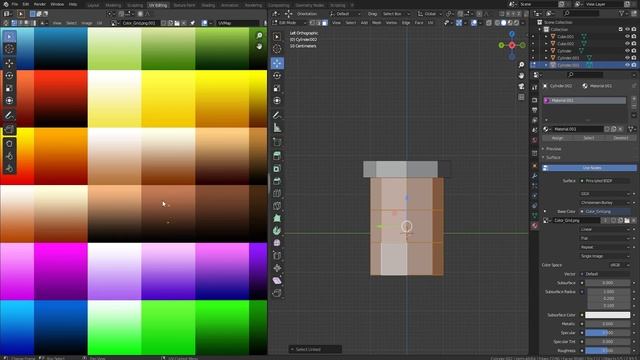Switch to the Layout workspace tab
640x360 pixels.
93,5
